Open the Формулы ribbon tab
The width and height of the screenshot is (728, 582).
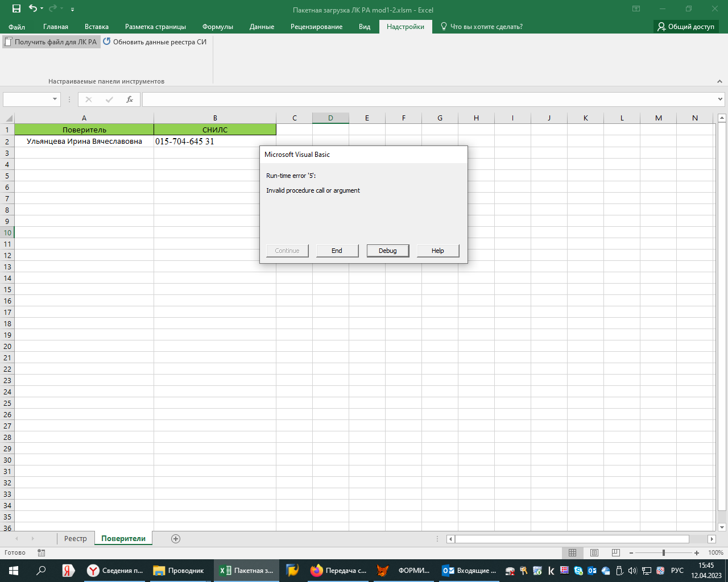tap(217, 27)
